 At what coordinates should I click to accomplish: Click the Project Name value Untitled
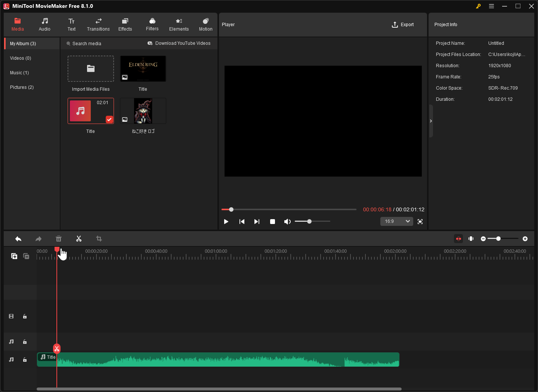[x=496, y=43]
